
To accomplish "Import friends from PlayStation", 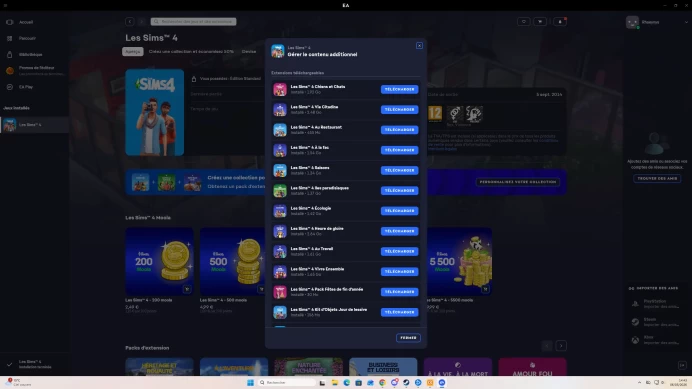I will [655, 304].
